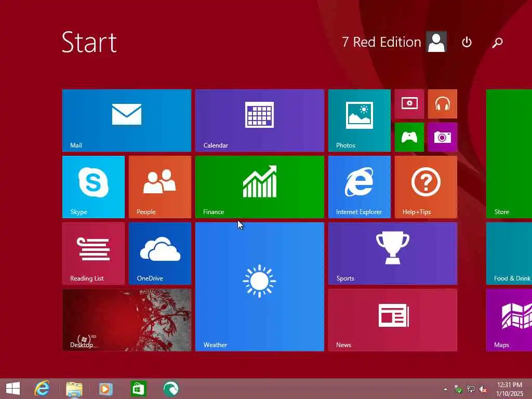The image size is (532, 399).
Task: Open File Explorer from the taskbar
Action: pyautogui.click(x=74, y=389)
